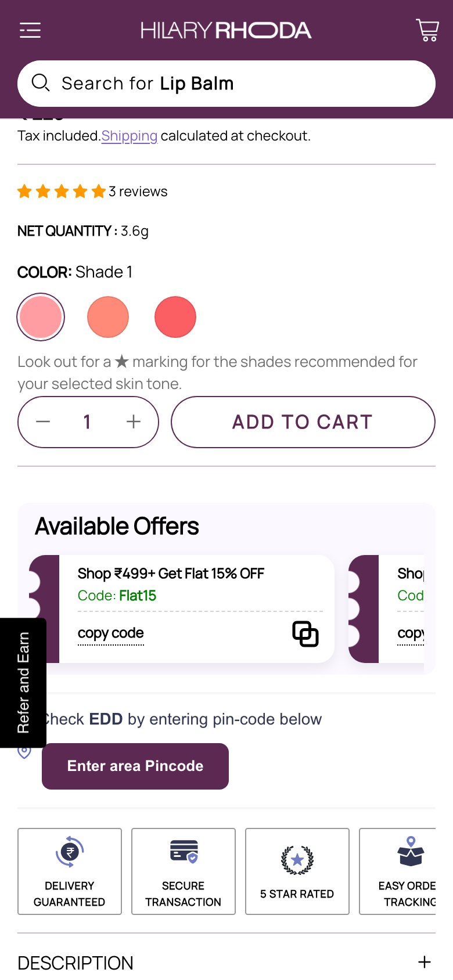Click the Search for Lip Balm field
This screenshot has width=453, height=980.
[x=232, y=84]
